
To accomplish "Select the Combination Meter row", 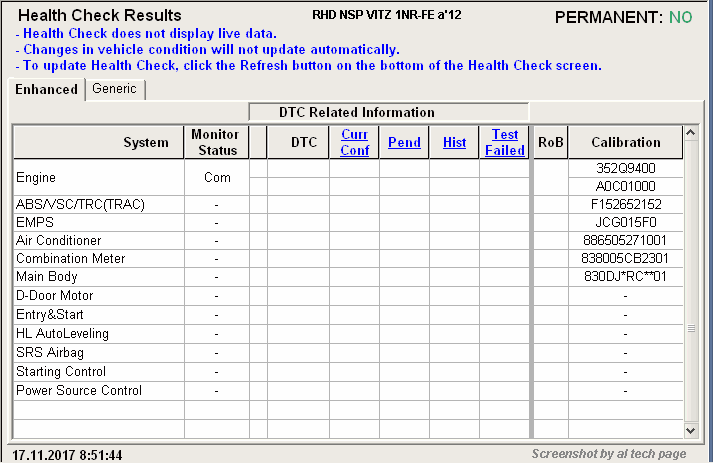I will [x=71, y=259].
